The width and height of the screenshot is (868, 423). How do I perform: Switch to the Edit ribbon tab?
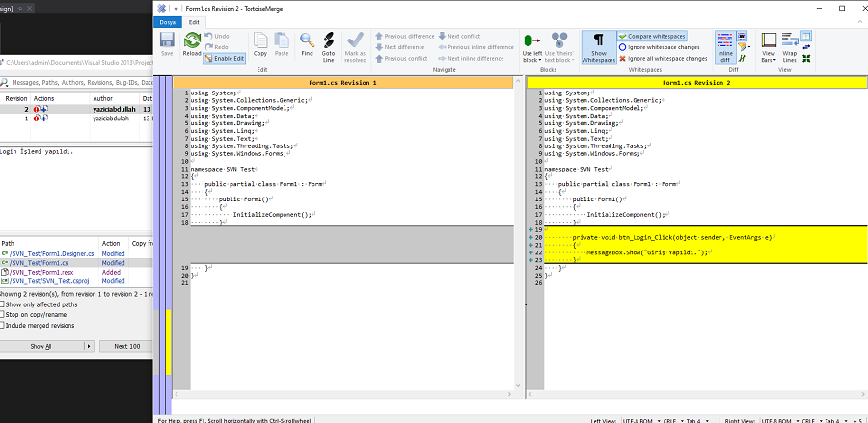[195, 21]
